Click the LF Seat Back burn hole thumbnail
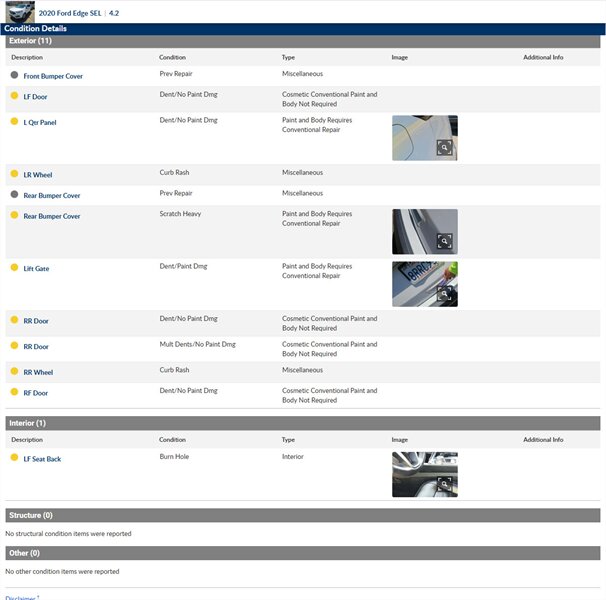Image resolution: width=606 pixels, height=600 pixels. (x=425, y=475)
